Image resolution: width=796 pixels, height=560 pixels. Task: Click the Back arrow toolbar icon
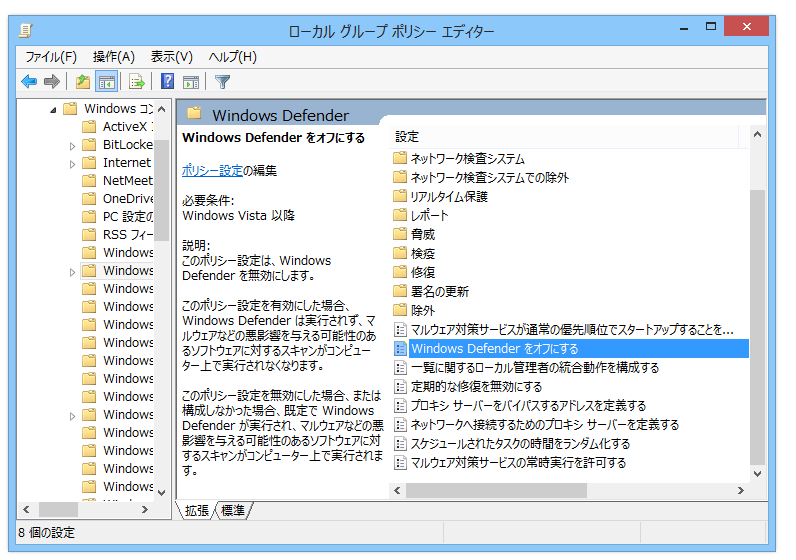[29, 82]
